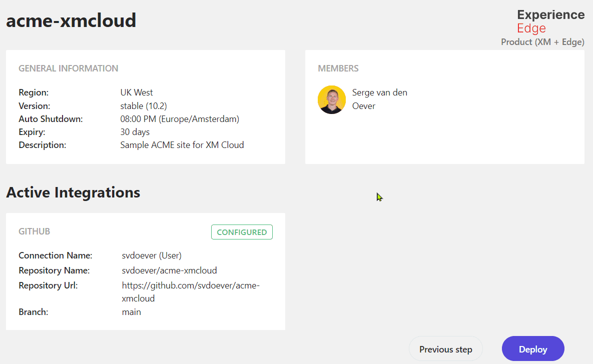
Task: Go back with Previous step button
Action: click(x=445, y=349)
